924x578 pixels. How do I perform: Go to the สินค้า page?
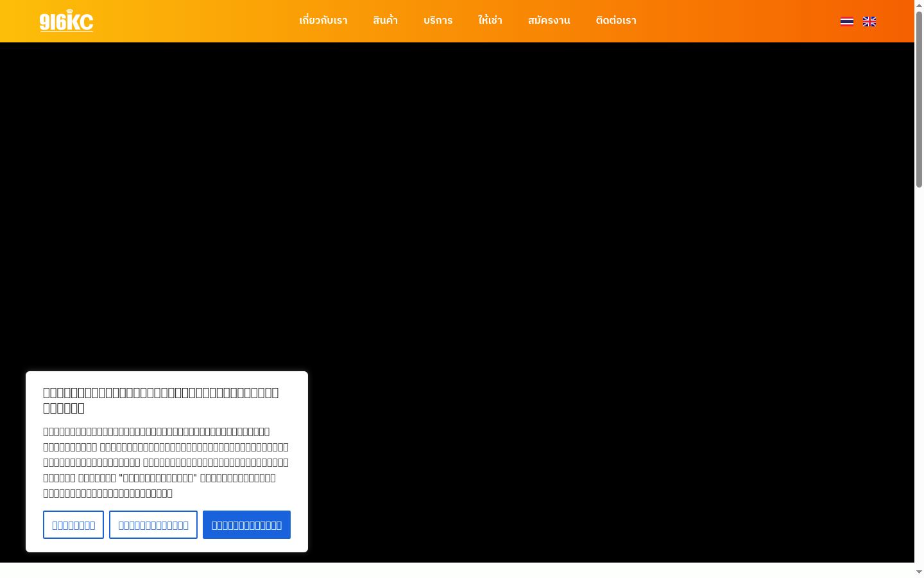[x=386, y=21]
